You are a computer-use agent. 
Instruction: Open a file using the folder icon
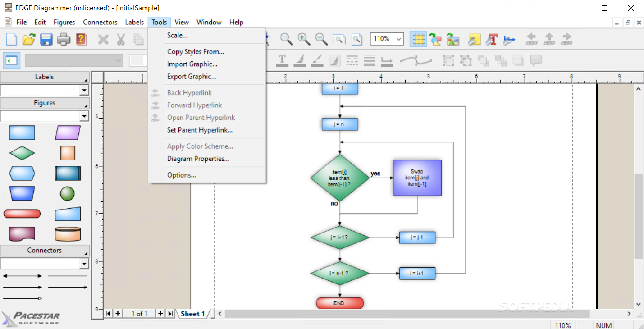28,39
